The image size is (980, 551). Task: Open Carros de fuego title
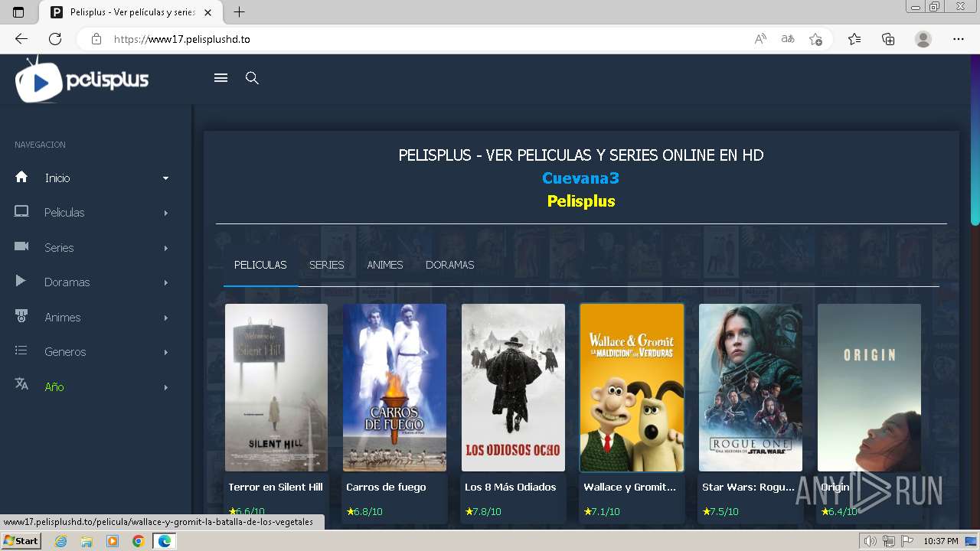point(386,487)
